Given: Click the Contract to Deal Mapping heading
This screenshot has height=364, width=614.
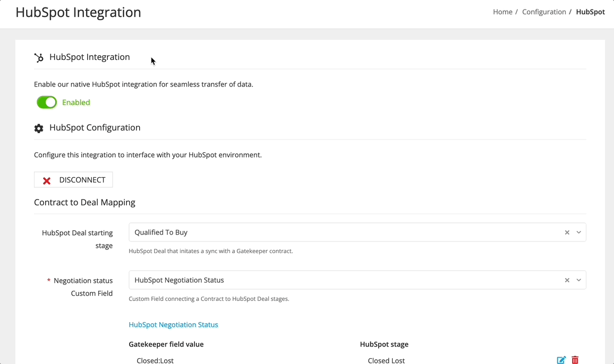Looking at the screenshot, I should pos(84,202).
